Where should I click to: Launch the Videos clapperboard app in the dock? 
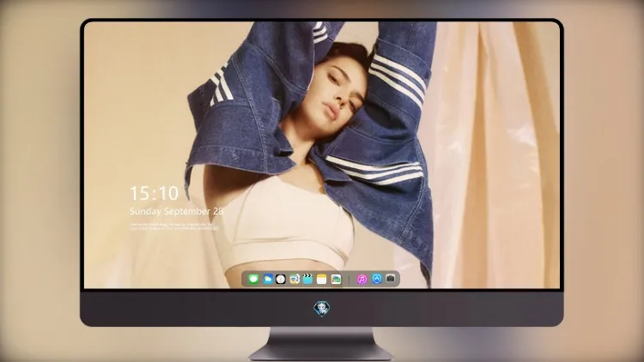pos(307,279)
